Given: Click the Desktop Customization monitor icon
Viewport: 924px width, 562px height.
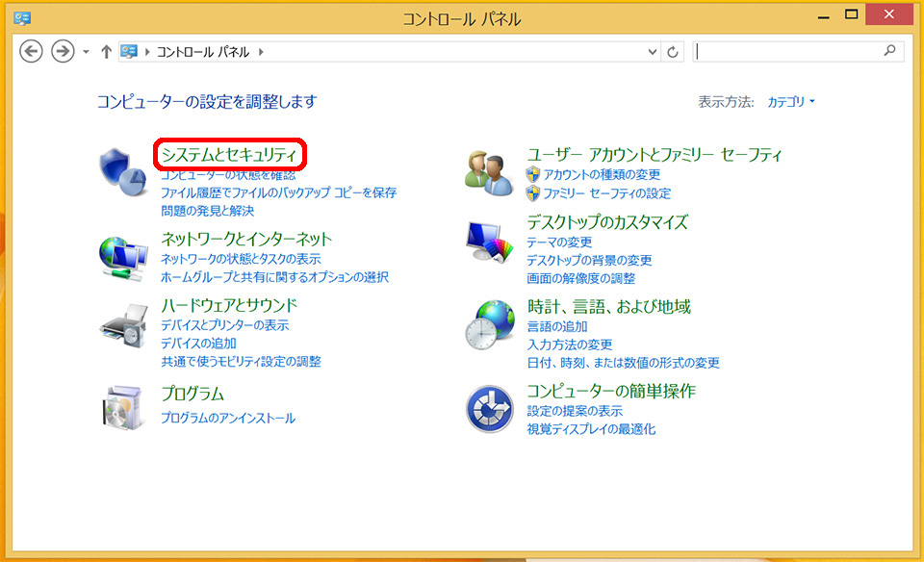Looking at the screenshot, I should (x=490, y=242).
